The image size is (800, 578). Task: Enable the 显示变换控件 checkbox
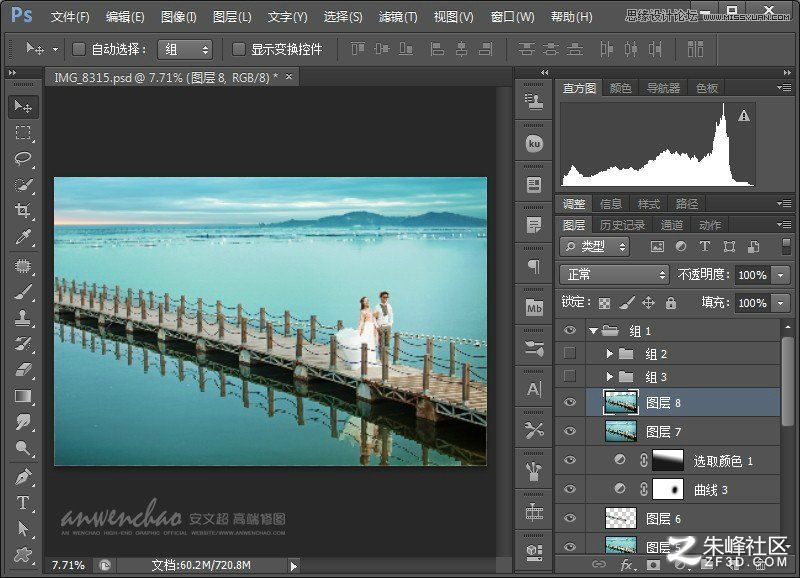(239, 49)
